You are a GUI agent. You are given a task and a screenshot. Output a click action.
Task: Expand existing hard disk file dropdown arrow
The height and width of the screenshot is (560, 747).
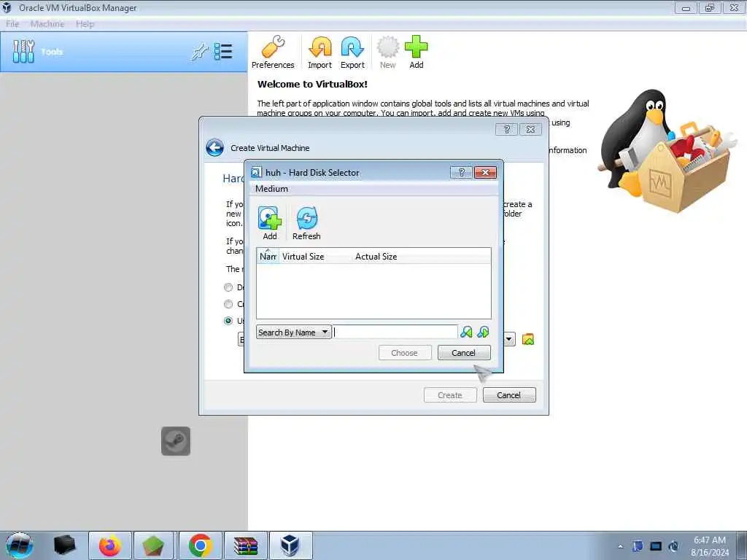[x=509, y=340]
